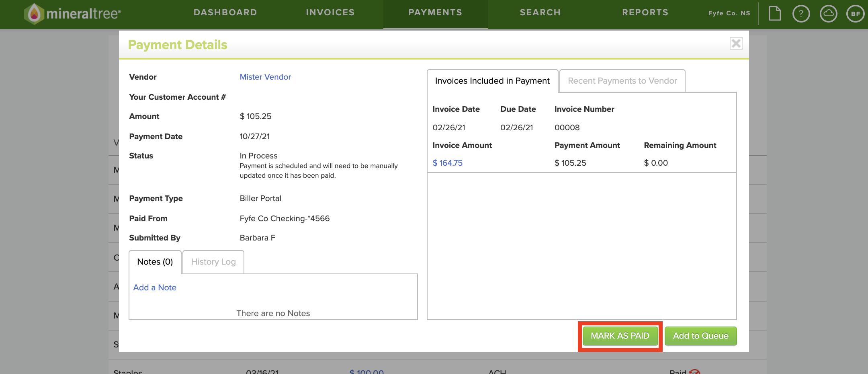This screenshot has height=374, width=868.
Task: Open the document icon in header
Action: click(x=775, y=13)
